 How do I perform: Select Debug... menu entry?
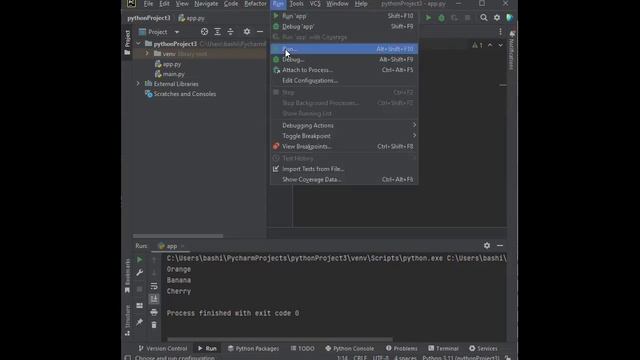(x=344, y=60)
